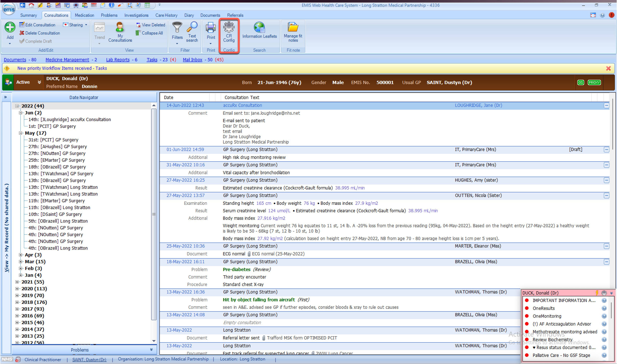The width and height of the screenshot is (617, 364).
Task: Open the Lab Reports link
Action: pos(118,60)
